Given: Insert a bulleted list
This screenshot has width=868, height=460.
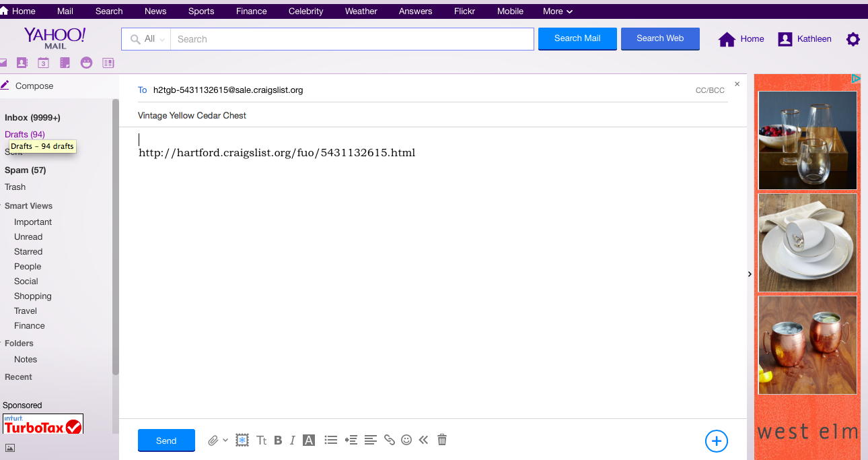Looking at the screenshot, I should click(x=330, y=440).
